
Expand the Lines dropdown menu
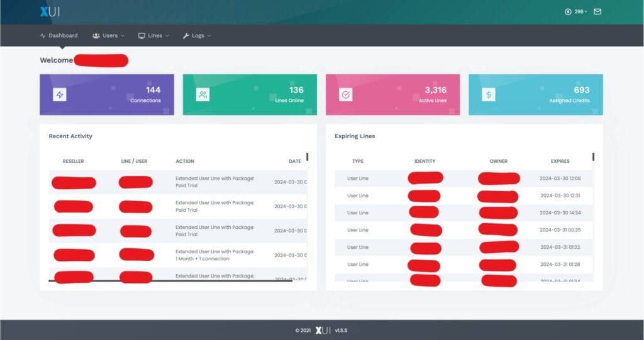coord(154,36)
